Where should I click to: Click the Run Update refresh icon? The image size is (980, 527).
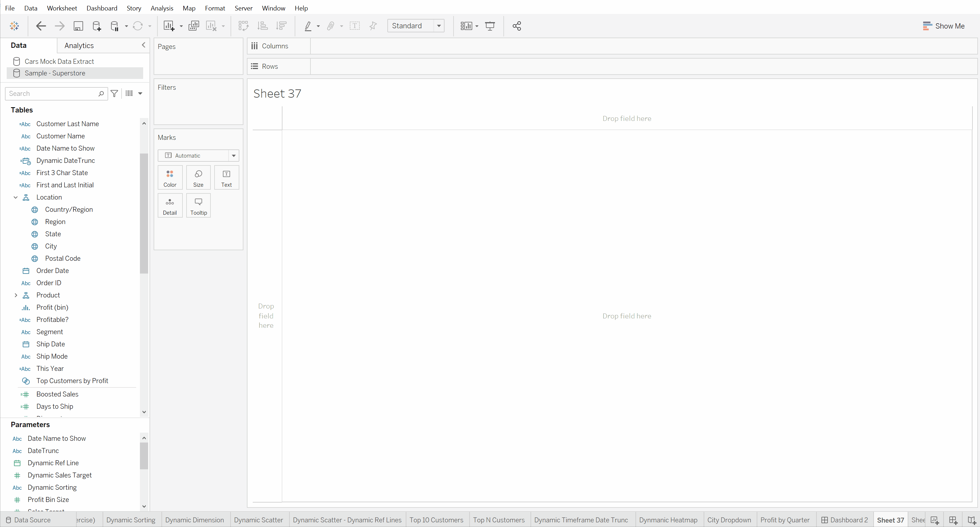pos(138,26)
